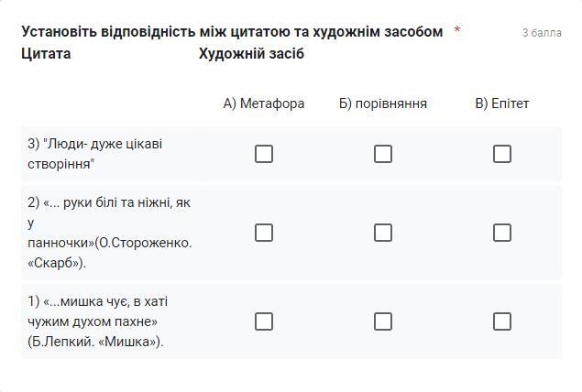Click the question title "Установіть відповідність"
Viewport: 582px width, 392px height.
point(232,32)
